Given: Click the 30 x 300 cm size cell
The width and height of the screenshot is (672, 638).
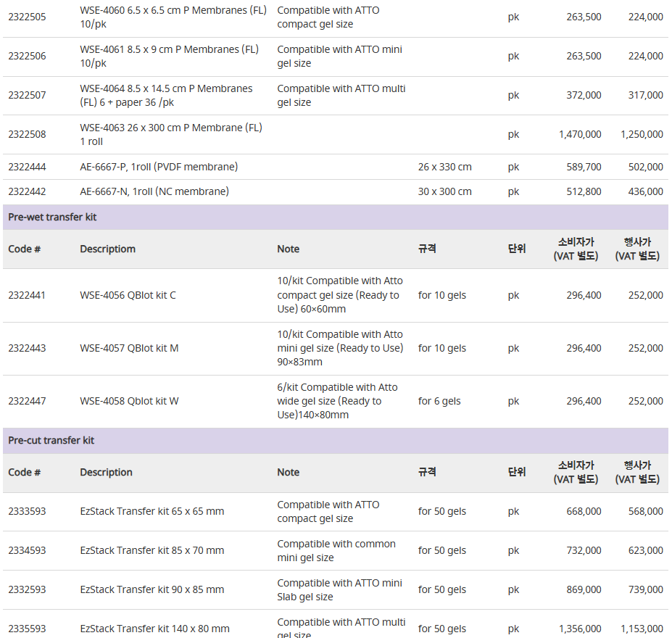Looking at the screenshot, I should (445, 191).
